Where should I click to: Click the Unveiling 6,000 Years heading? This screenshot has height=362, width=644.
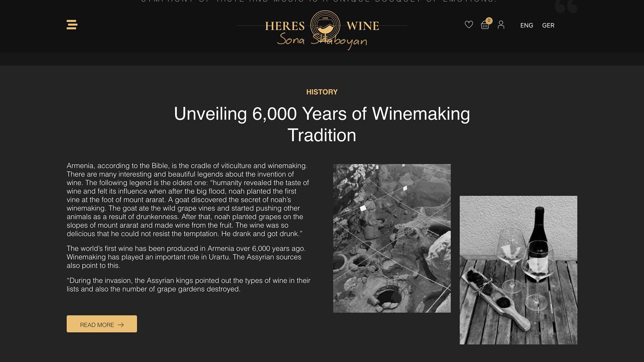pos(322,124)
